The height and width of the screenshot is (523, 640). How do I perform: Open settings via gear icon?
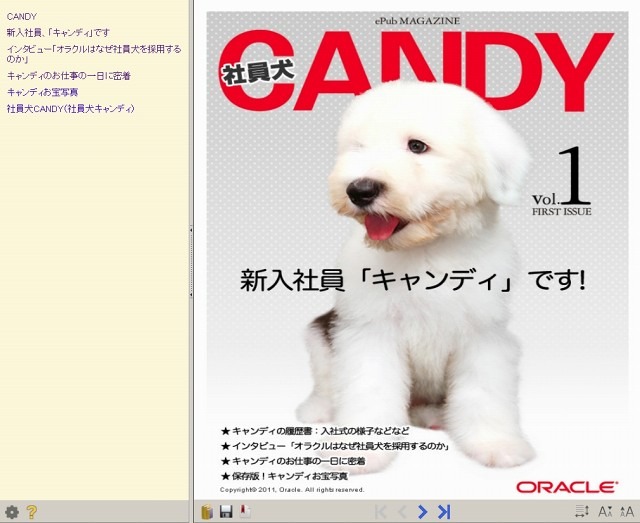click(x=12, y=512)
